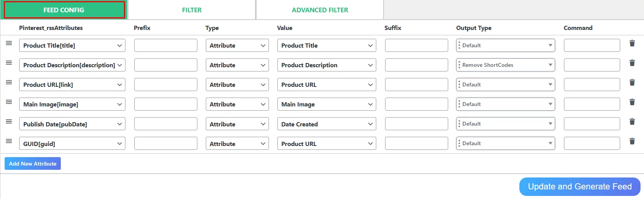Screen dimensions: 644x199
Task: Open the Product Title[title] attribute dropdown
Action: pyautogui.click(x=72, y=46)
